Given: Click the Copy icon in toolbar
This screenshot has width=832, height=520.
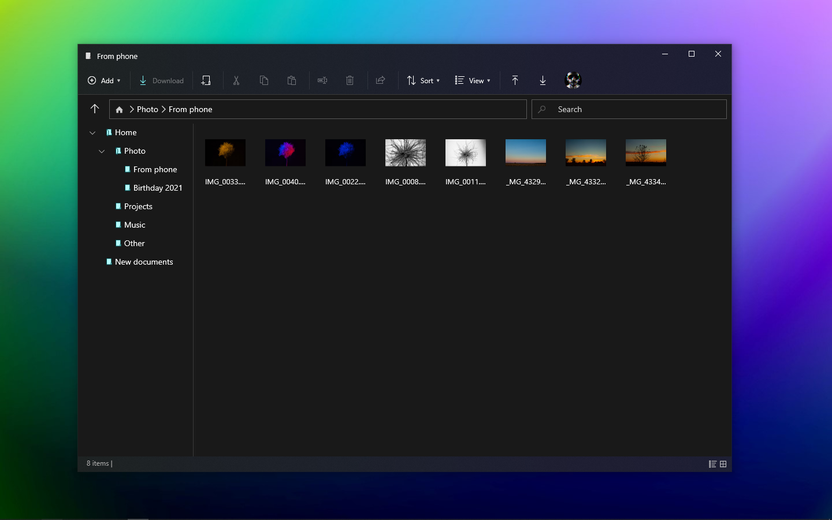Looking at the screenshot, I should [x=264, y=81].
